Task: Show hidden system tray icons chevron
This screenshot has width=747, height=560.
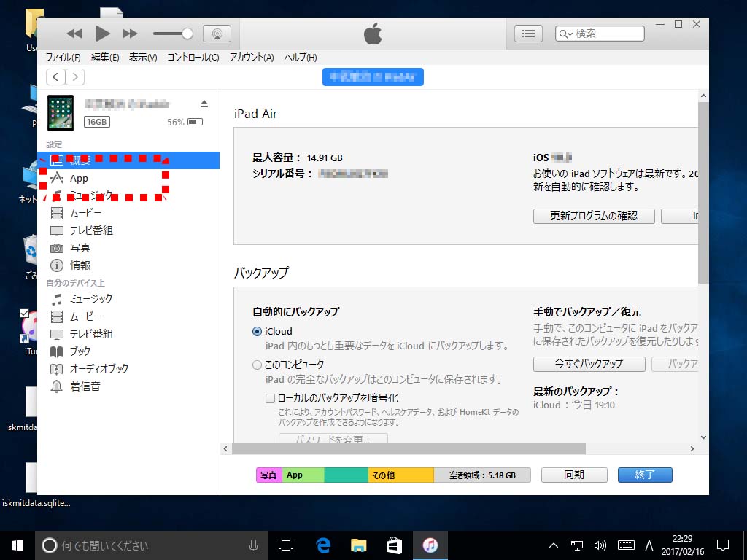Action: tap(554, 545)
